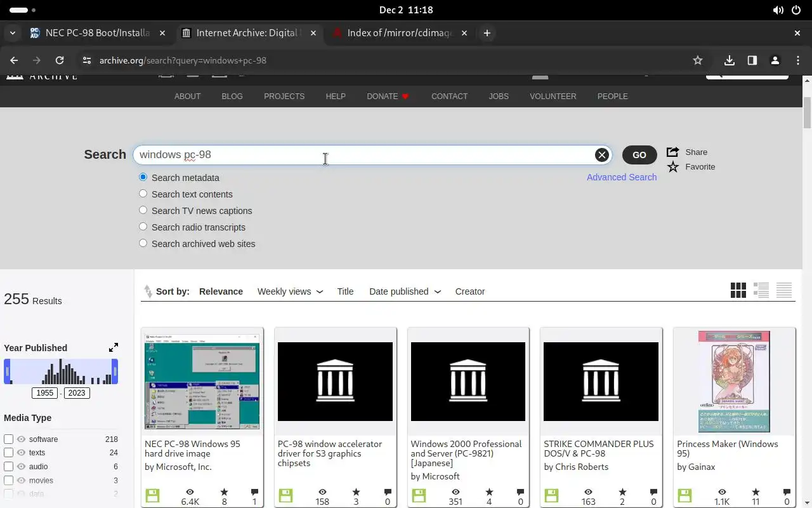Open system power menu icon
The height and width of the screenshot is (508, 812).
[x=796, y=10]
